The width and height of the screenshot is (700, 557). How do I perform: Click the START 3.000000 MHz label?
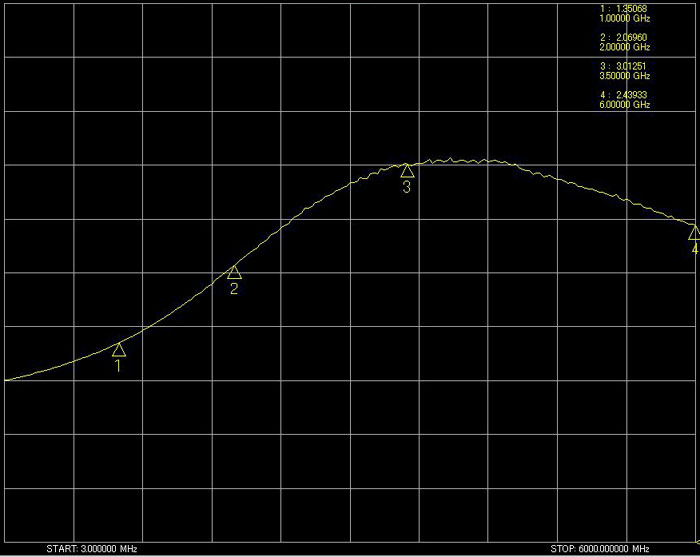tap(92, 550)
